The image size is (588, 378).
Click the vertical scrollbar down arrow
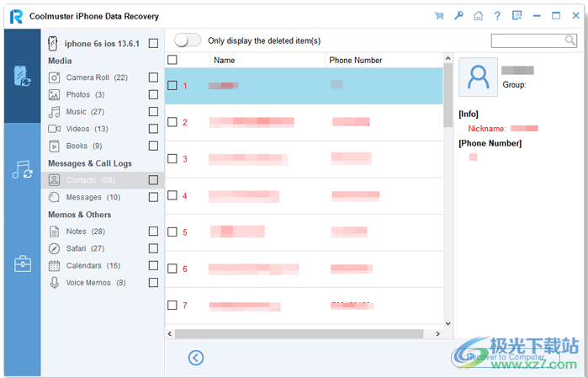tap(448, 323)
